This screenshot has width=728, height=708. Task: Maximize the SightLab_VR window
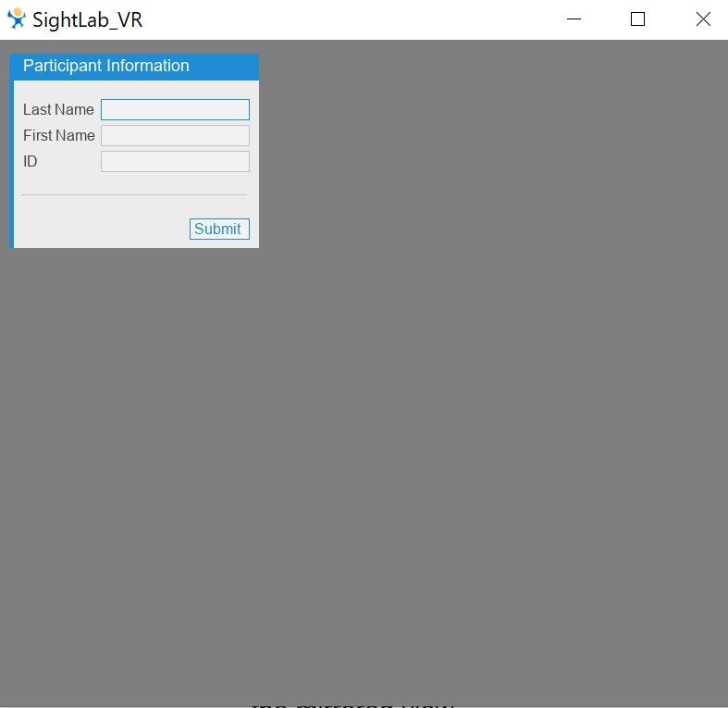[637, 19]
